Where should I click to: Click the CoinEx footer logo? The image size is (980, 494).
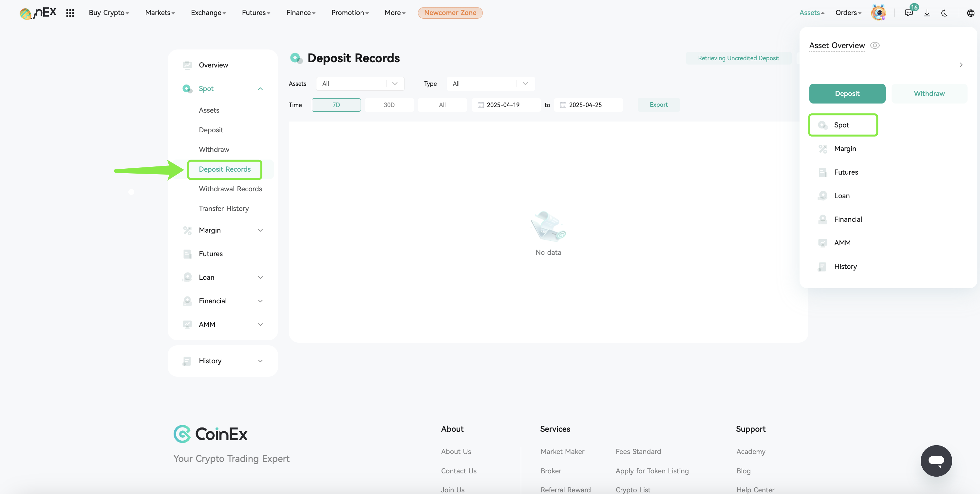coord(210,434)
